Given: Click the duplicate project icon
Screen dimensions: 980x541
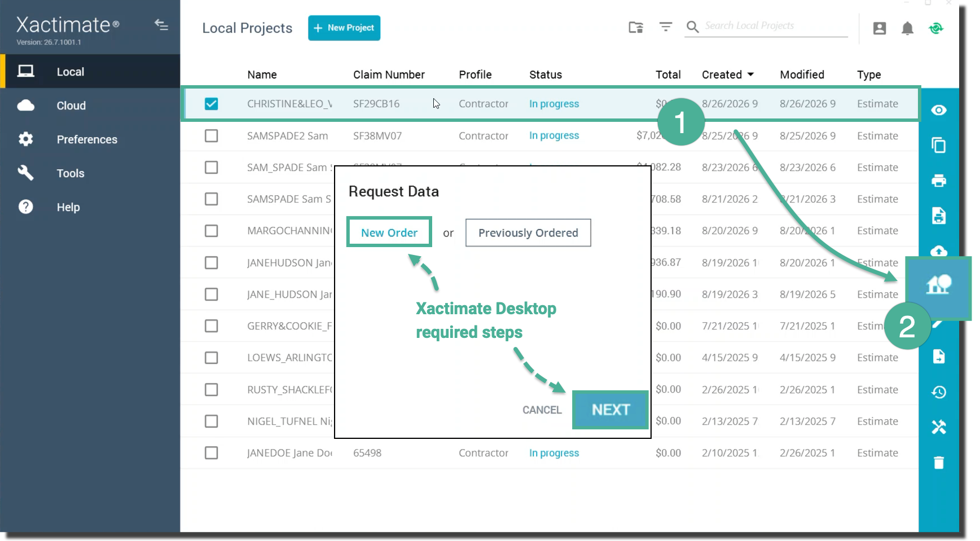Looking at the screenshot, I should 939,145.
